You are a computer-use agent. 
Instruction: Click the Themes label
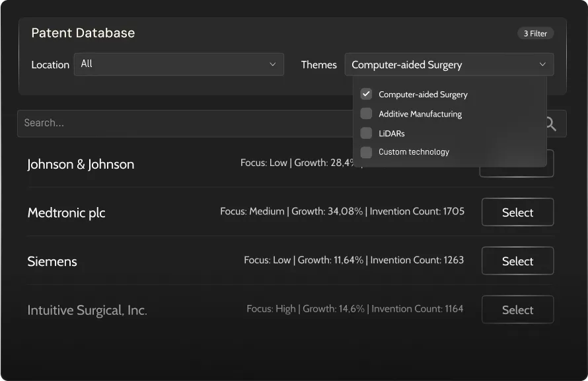click(318, 65)
